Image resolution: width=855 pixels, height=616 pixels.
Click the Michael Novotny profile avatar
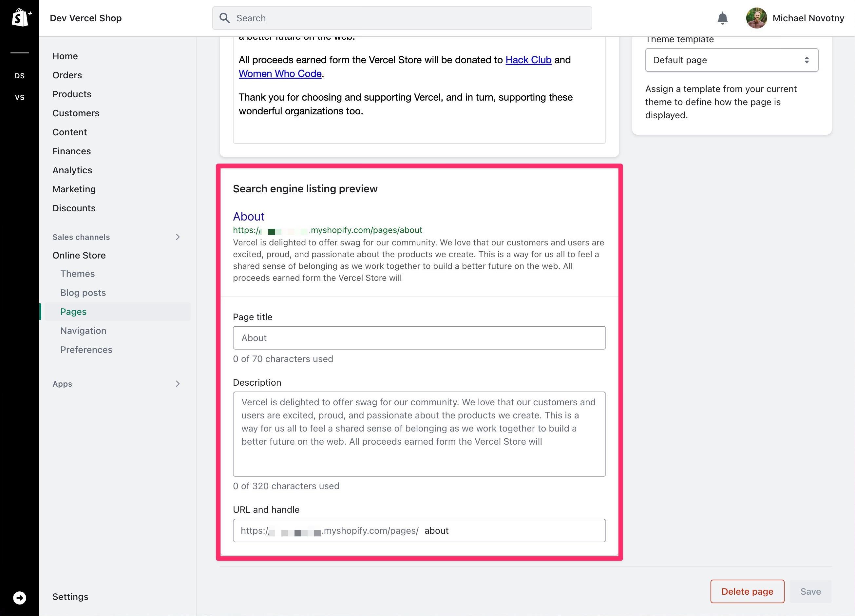click(756, 18)
